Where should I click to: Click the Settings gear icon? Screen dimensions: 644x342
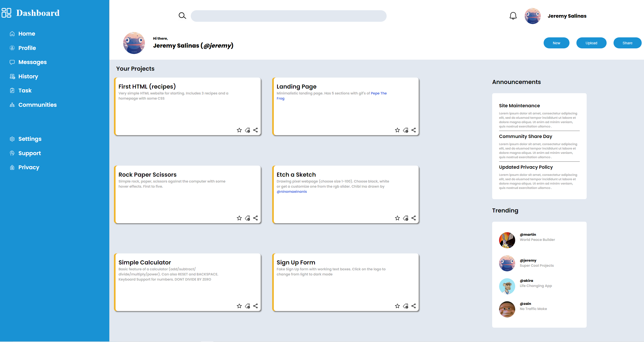[12, 139]
